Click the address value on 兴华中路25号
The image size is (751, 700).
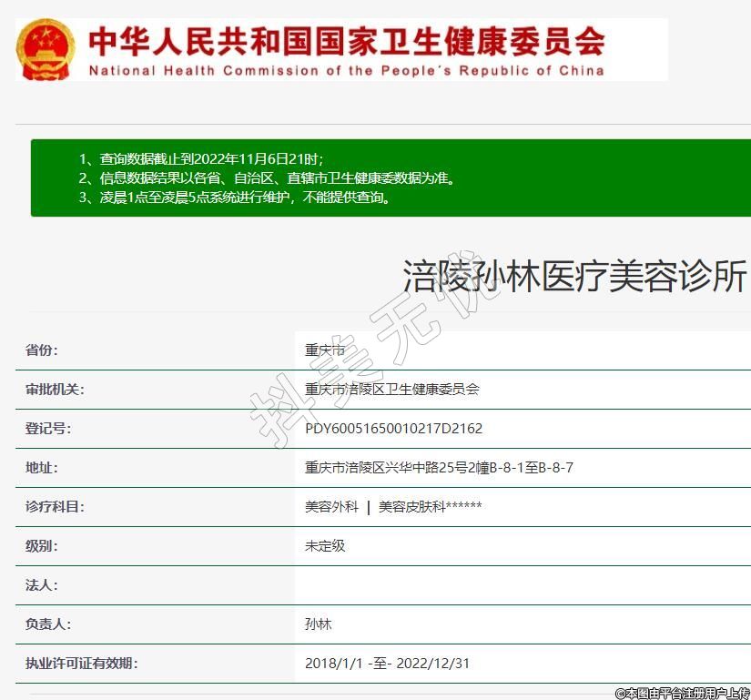point(439,468)
